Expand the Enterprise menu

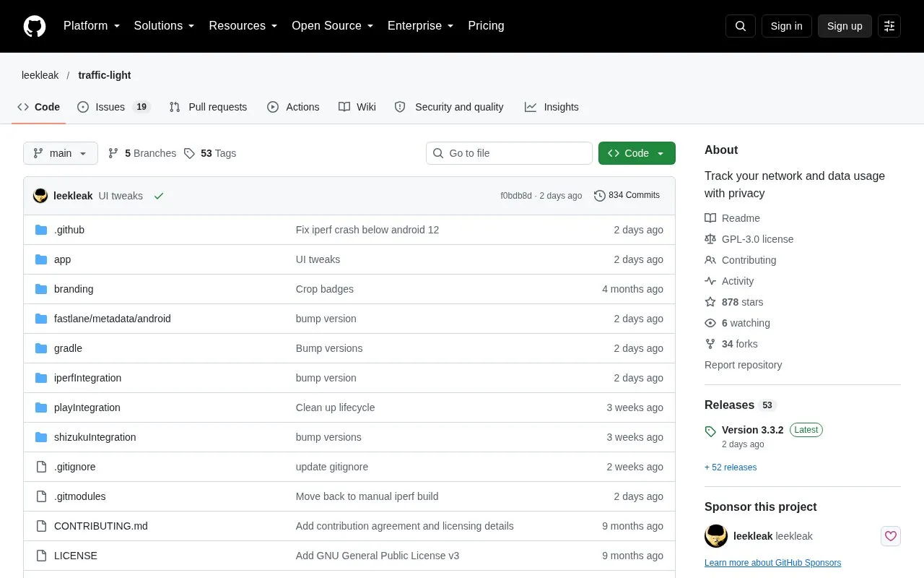(421, 26)
